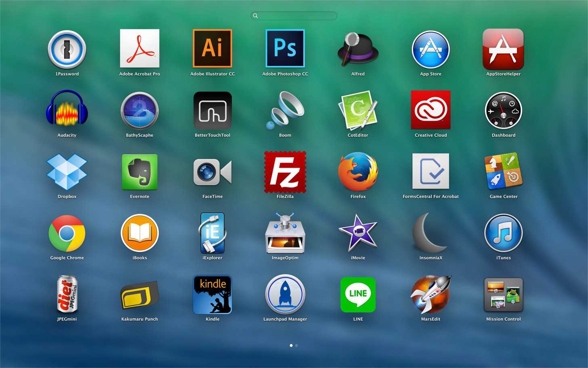Launch InsomniaX moon icon
The height and width of the screenshot is (368, 588).
[x=429, y=233]
